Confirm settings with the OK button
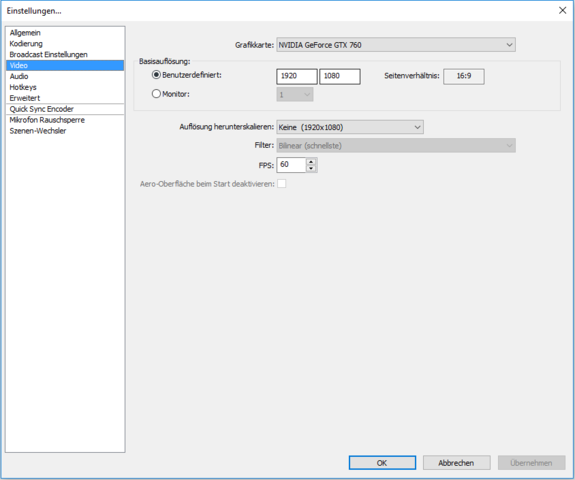575x480 pixels. (382, 463)
